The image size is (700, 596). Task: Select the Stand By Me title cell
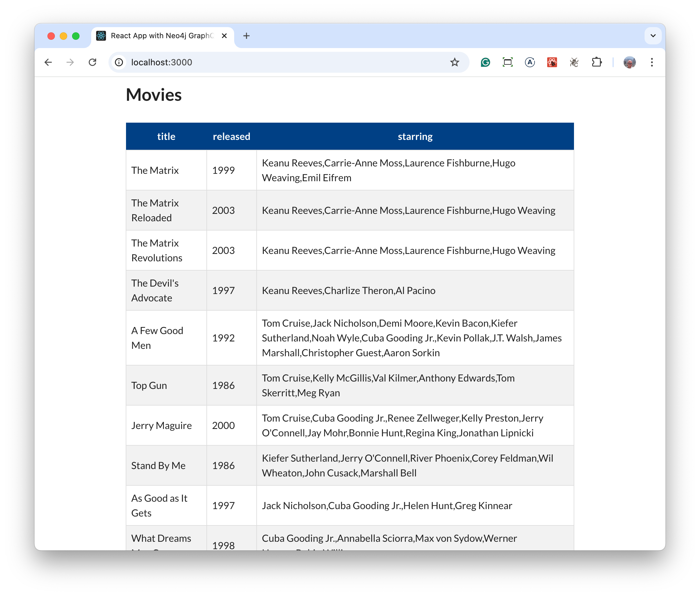(166, 465)
